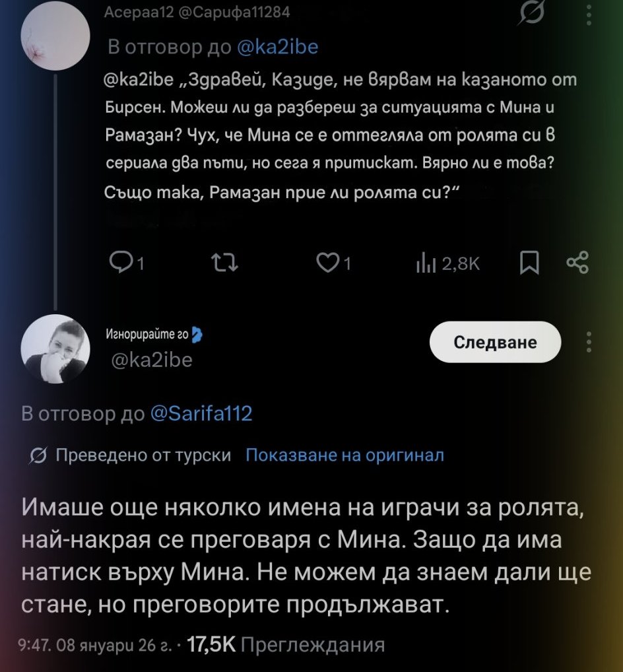This screenshot has width=623, height=672.
Task: Open the @Sarifa112 profile link
Action: coord(201,414)
